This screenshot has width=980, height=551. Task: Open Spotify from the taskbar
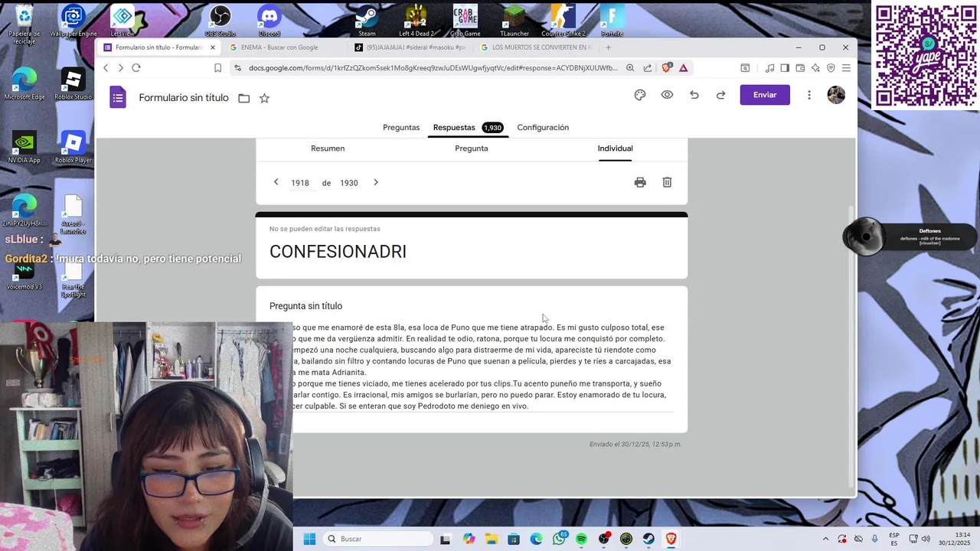pos(581,539)
